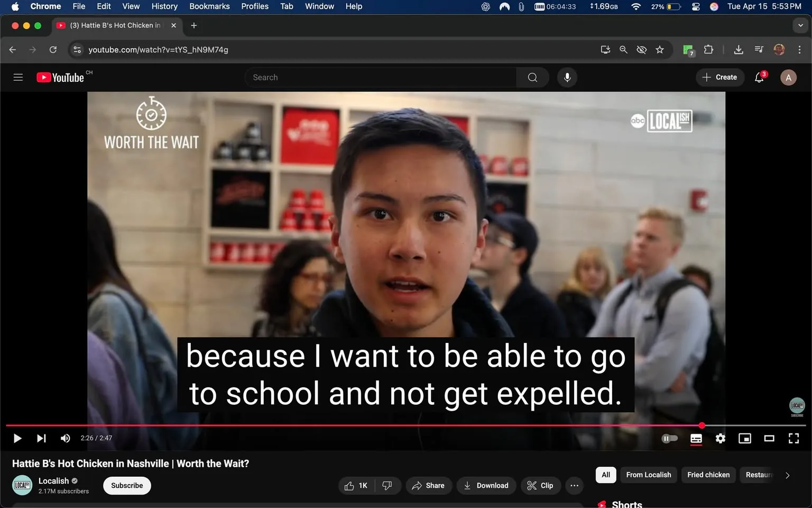Mute the video with the volume icon

[65, 438]
